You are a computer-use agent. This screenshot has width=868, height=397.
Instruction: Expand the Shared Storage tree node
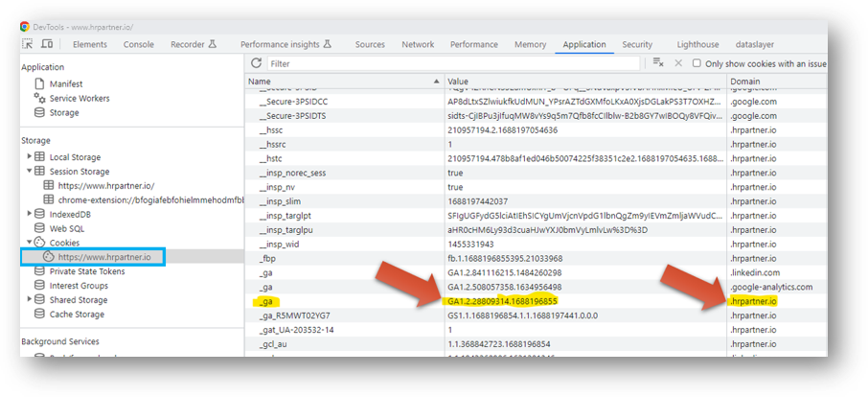(30, 300)
